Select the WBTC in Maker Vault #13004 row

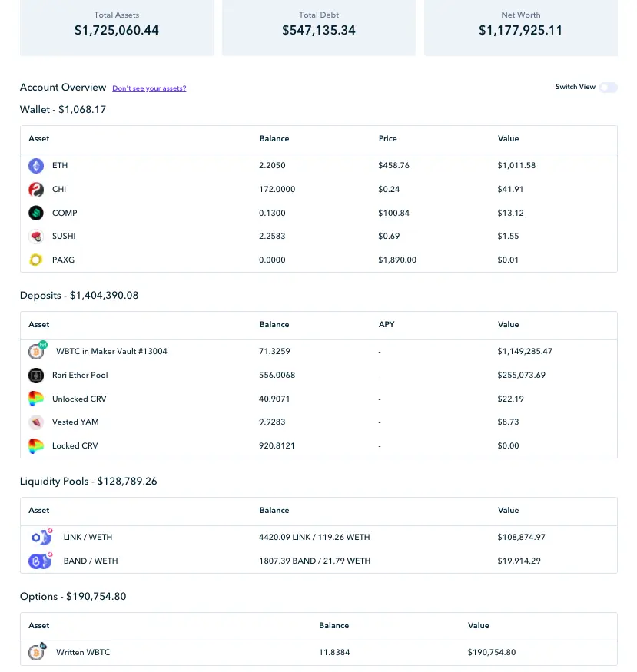318,352
